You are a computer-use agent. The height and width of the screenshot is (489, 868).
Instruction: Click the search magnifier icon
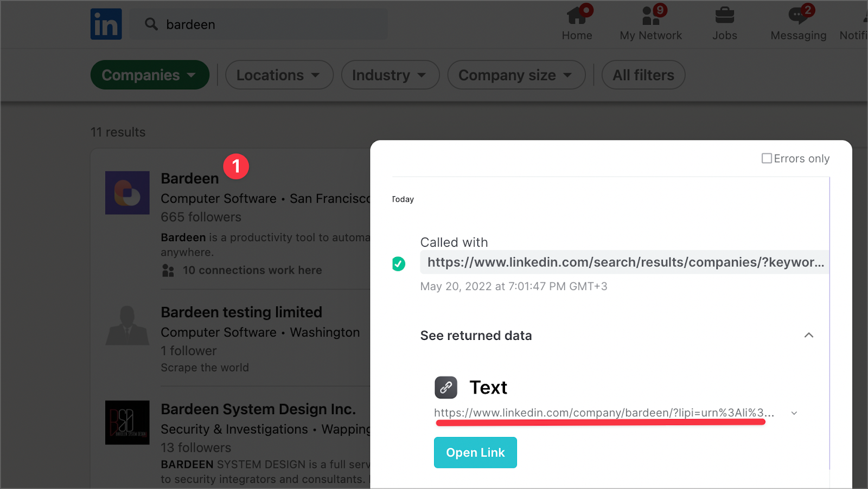(x=151, y=24)
